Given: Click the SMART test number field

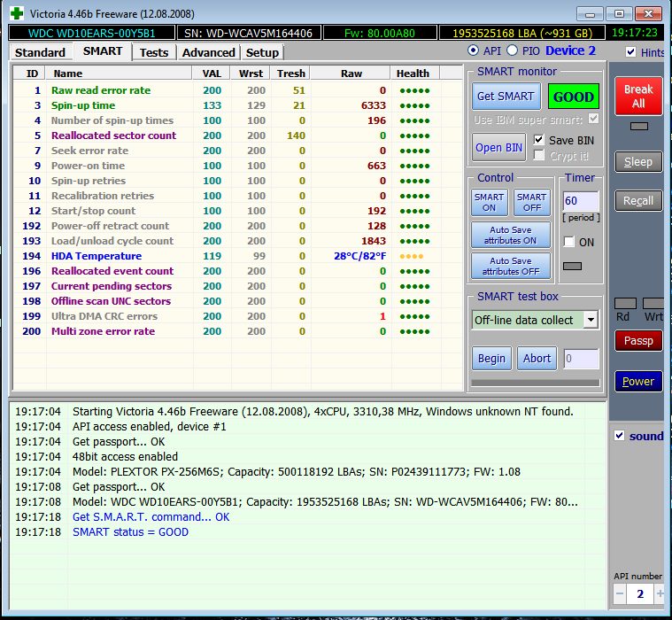Looking at the screenshot, I should [x=581, y=359].
